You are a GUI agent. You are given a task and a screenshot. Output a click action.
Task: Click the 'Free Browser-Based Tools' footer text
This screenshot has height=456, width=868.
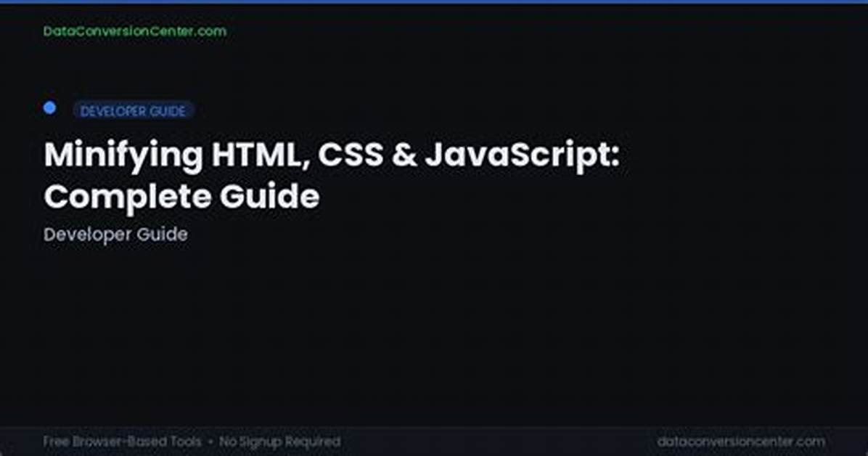[x=122, y=441]
